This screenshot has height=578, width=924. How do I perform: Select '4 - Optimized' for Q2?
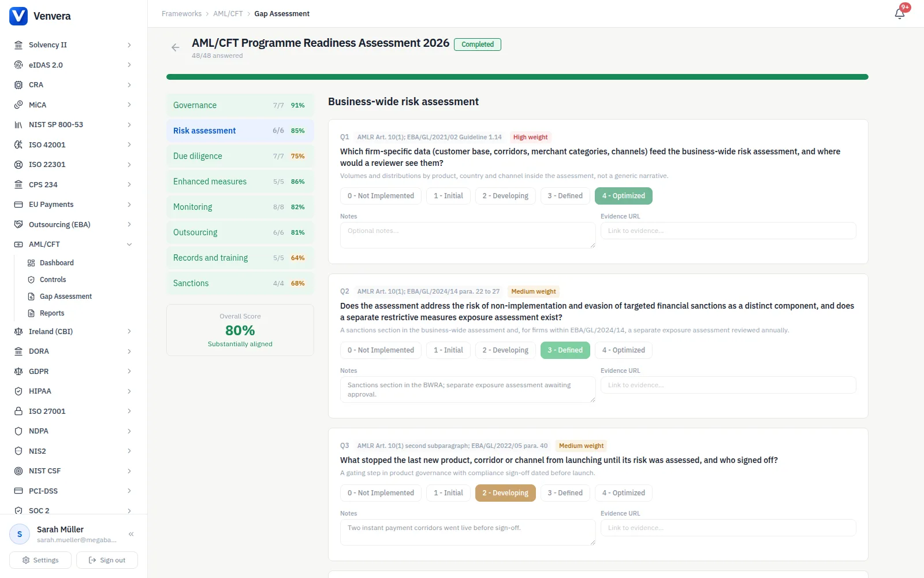[624, 350]
